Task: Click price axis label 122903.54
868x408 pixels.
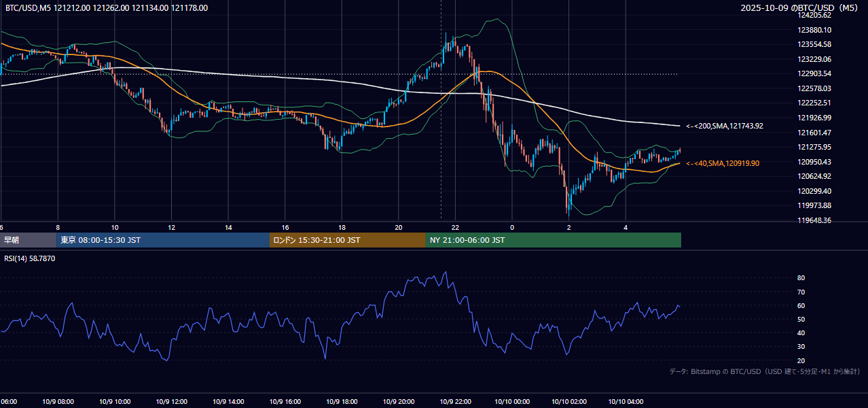Action: [814, 73]
